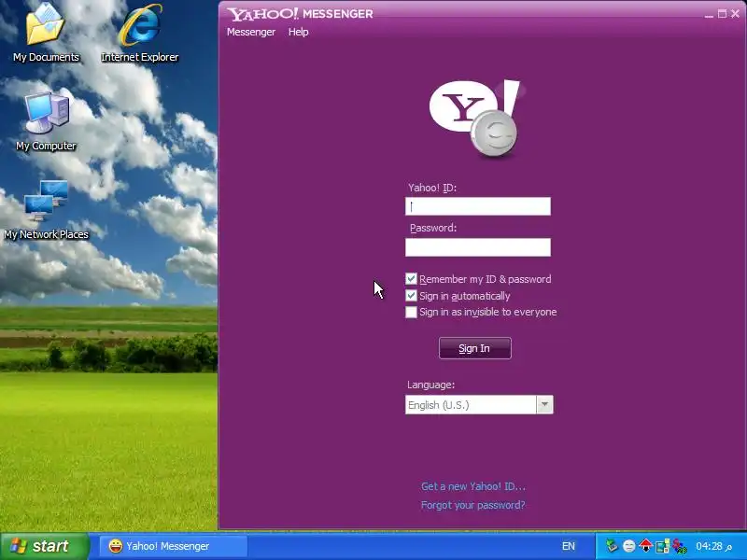Maximize the Yahoo! Messenger window
Screen dimensions: 747x560
click(722, 14)
